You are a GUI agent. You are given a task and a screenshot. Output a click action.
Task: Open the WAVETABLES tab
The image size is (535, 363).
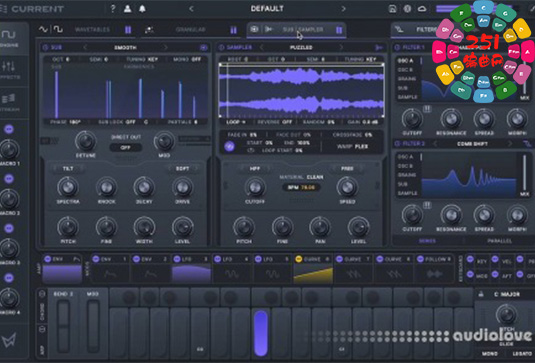(92, 30)
